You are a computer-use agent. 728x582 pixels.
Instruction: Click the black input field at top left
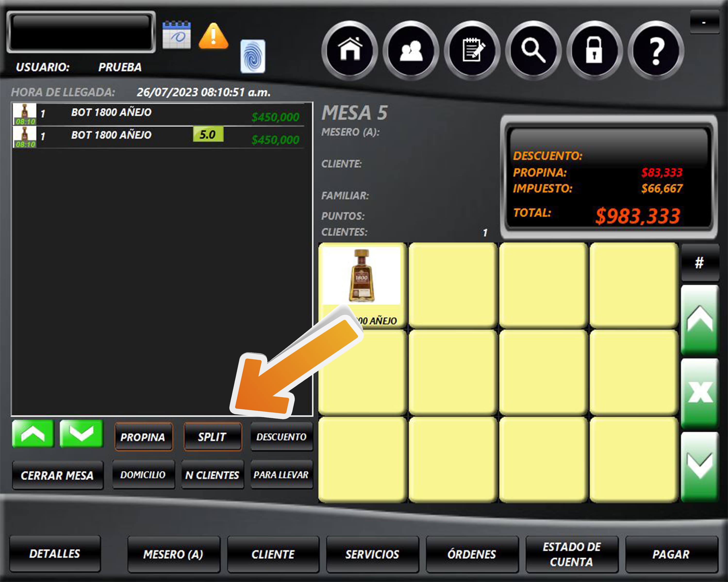(81, 32)
